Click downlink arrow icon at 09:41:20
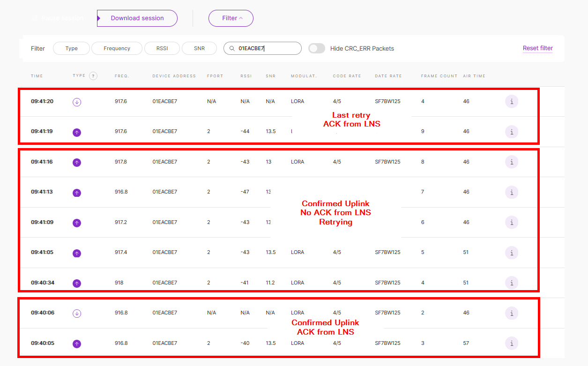 [x=77, y=102]
